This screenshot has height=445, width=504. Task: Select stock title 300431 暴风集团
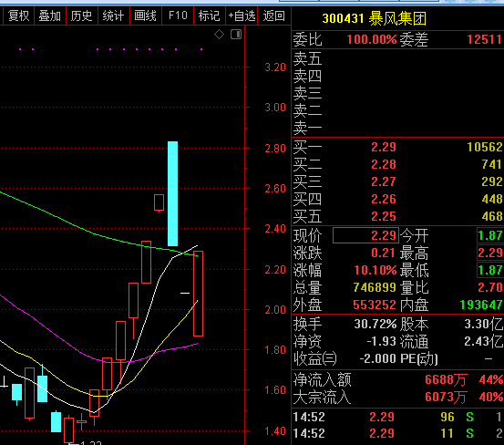click(375, 18)
